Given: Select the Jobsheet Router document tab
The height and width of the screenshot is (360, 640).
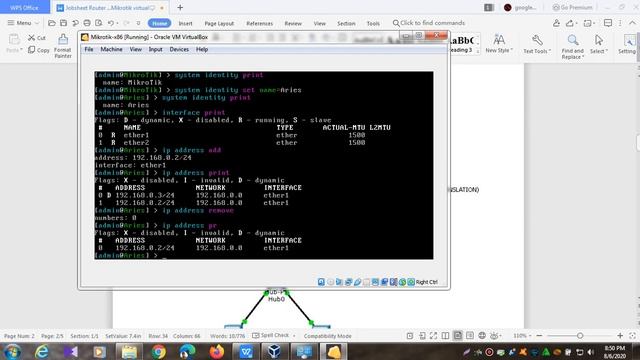Looking at the screenshot, I should tap(110, 7).
